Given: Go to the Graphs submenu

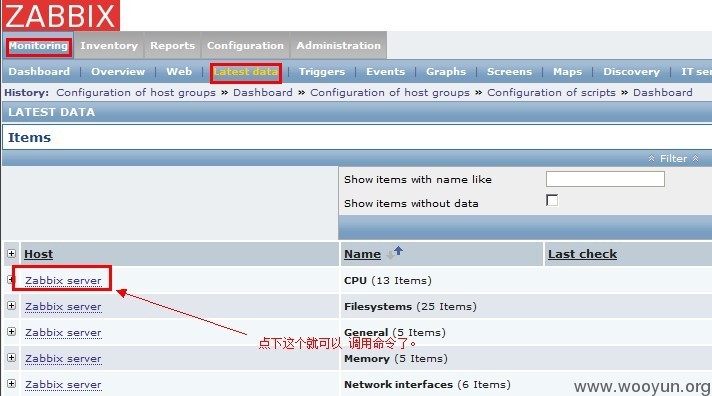Looking at the screenshot, I should (446, 72).
